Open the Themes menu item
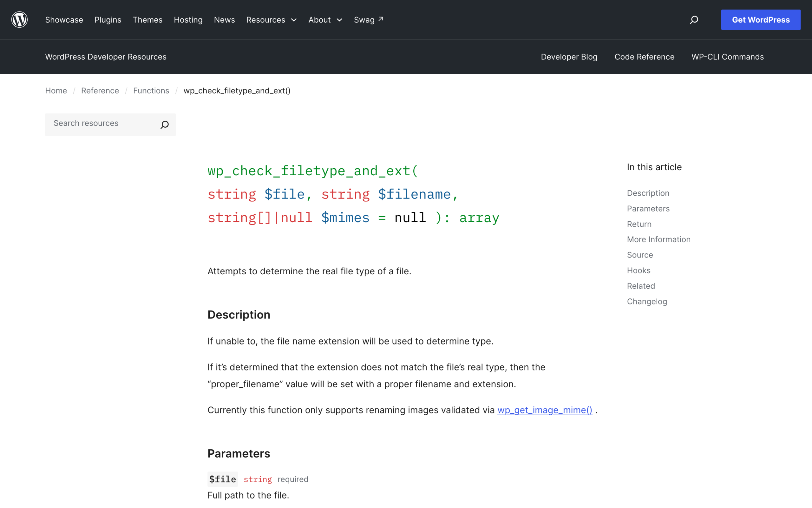The height and width of the screenshot is (508, 812). click(x=147, y=20)
